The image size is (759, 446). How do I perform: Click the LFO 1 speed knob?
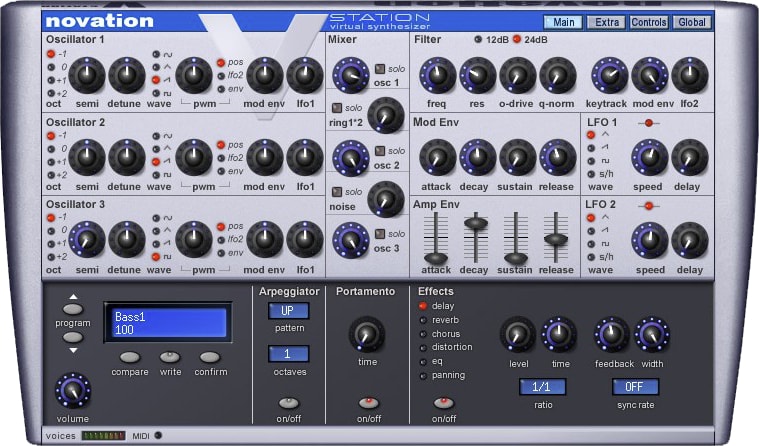click(x=649, y=156)
